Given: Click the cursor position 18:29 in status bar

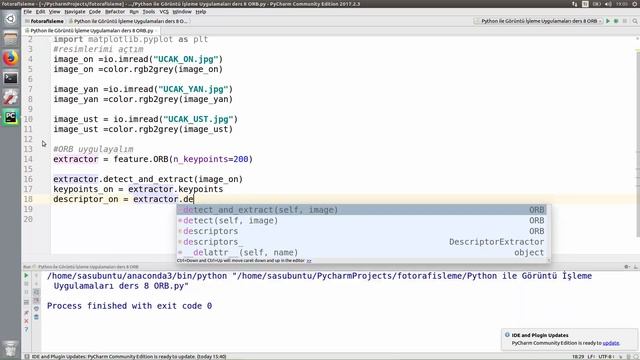Looking at the screenshot, I should point(578,357).
